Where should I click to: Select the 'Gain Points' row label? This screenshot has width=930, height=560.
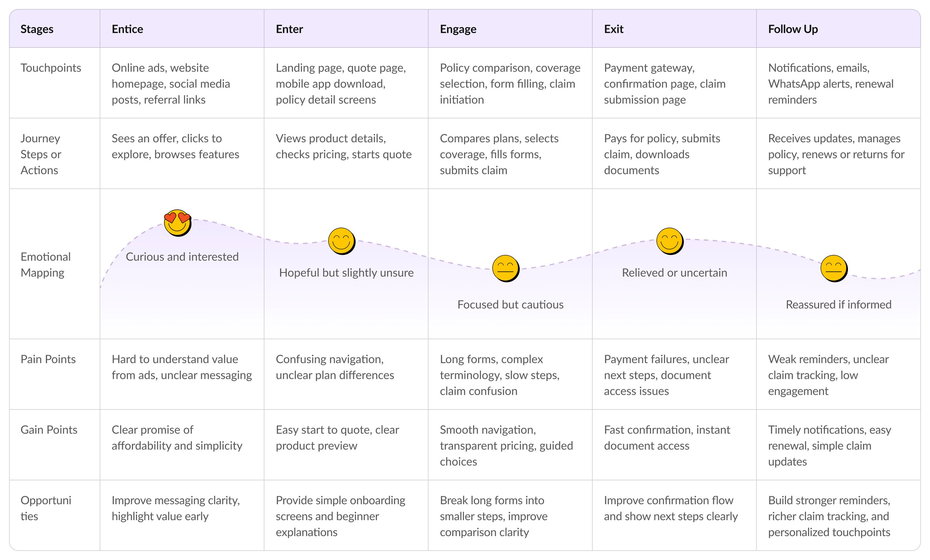49,430
